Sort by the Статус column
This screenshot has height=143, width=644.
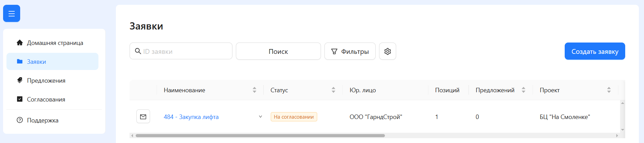point(333,90)
